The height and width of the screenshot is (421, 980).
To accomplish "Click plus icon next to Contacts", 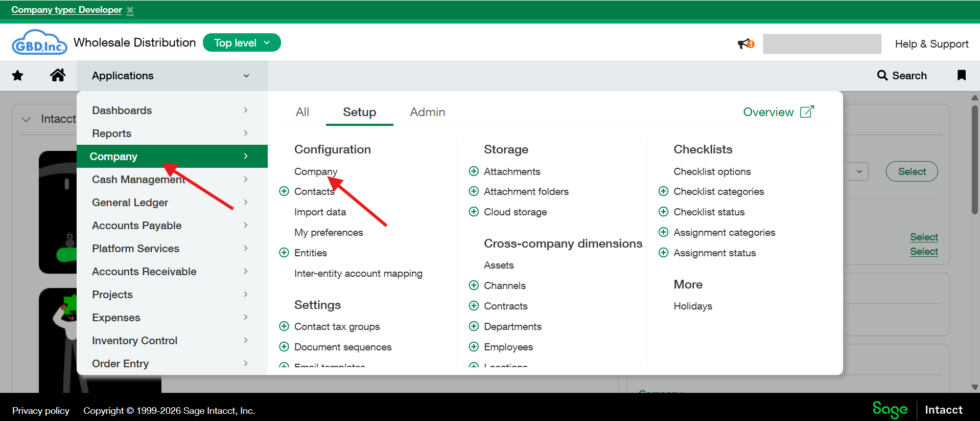I will coord(284,191).
